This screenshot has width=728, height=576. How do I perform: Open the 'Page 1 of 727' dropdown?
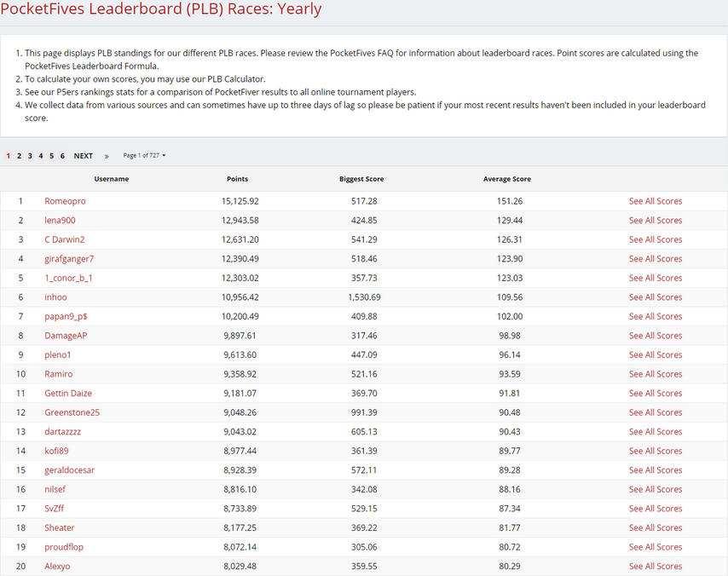pos(144,155)
